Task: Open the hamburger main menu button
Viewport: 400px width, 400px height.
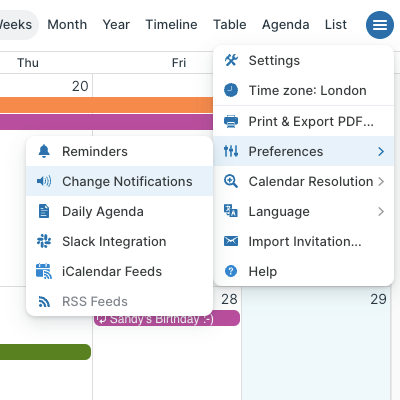Action: [380, 25]
